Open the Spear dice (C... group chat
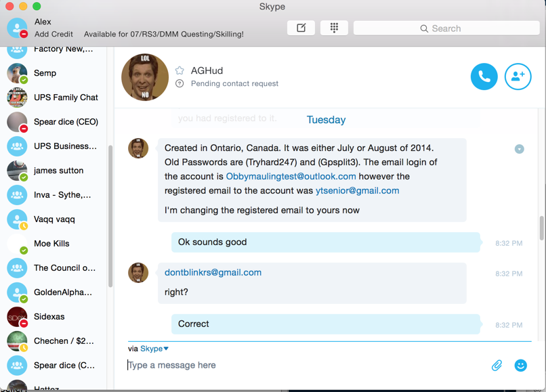 click(x=54, y=366)
